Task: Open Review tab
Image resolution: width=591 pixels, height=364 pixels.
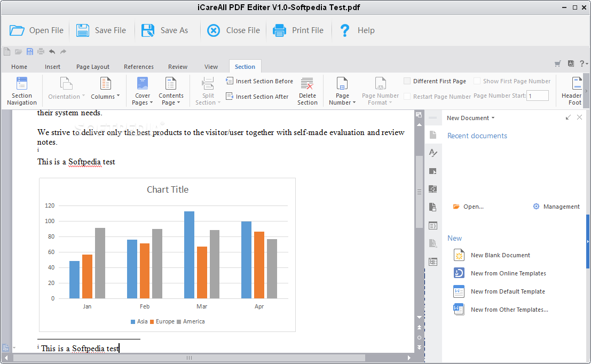Action: point(178,67)
